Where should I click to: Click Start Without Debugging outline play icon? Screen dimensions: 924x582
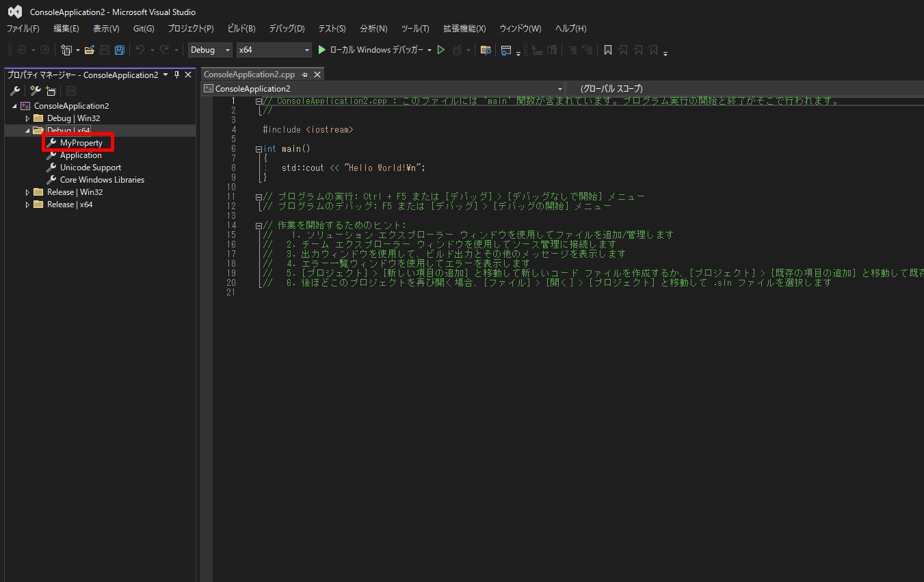(x=441, y=50)
